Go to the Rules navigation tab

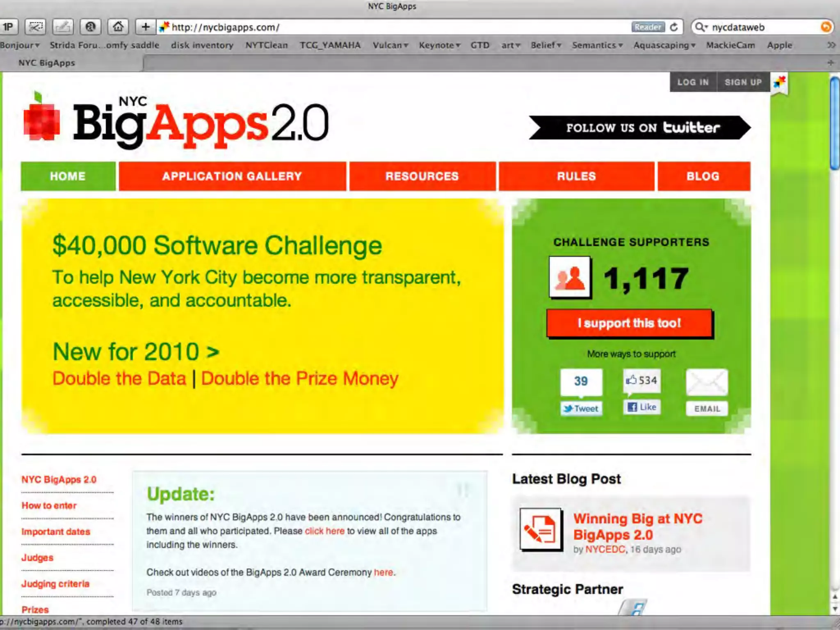tap(576, 176)
